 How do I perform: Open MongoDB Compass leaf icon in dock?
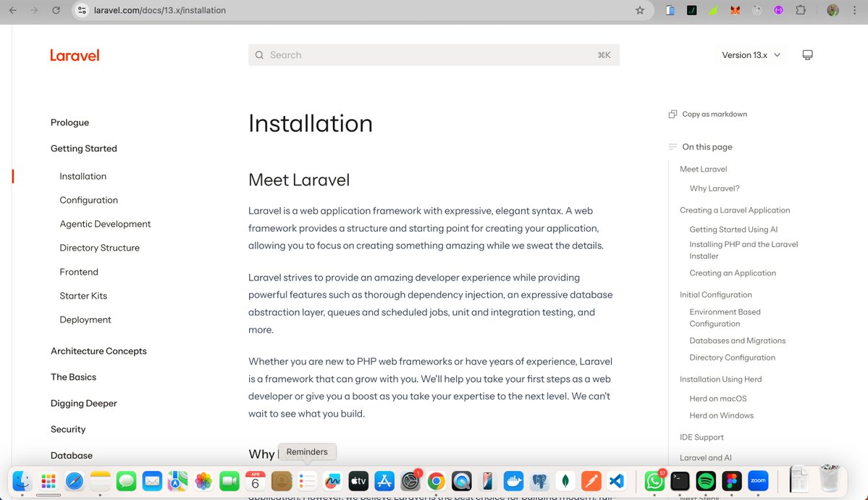pos(565,481)
